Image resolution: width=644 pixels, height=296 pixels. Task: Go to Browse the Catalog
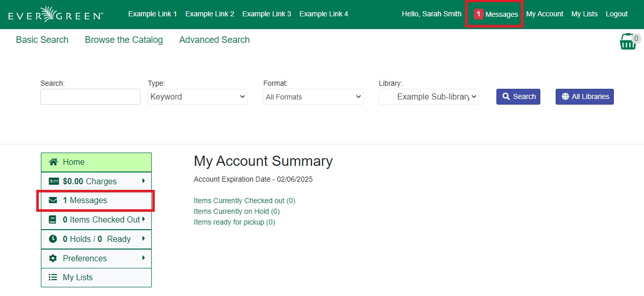124,40
